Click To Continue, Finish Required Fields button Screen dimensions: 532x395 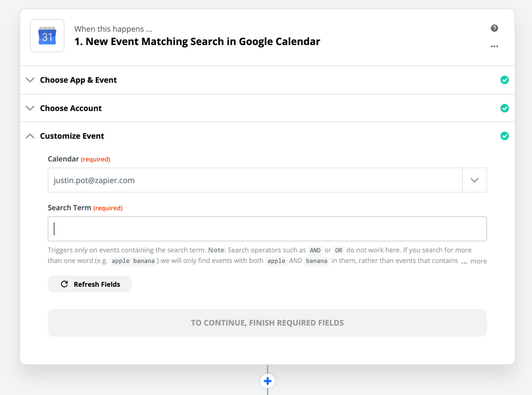pos(267,323)
